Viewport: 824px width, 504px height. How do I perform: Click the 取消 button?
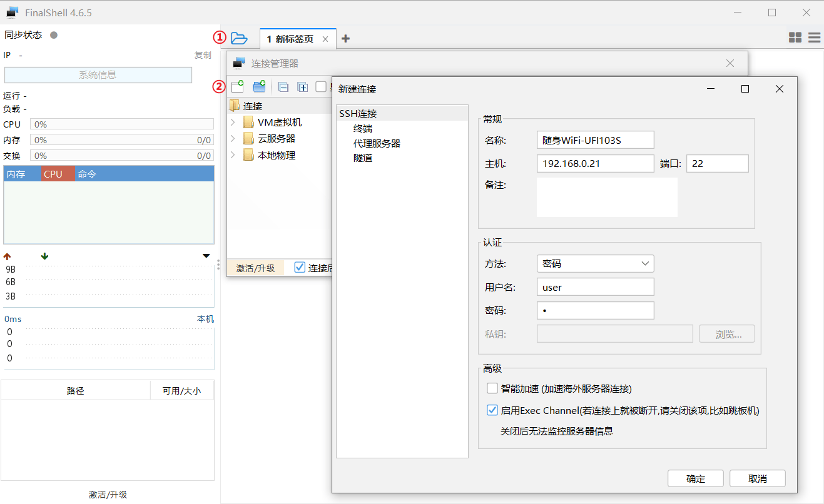(x=757, y=479)
